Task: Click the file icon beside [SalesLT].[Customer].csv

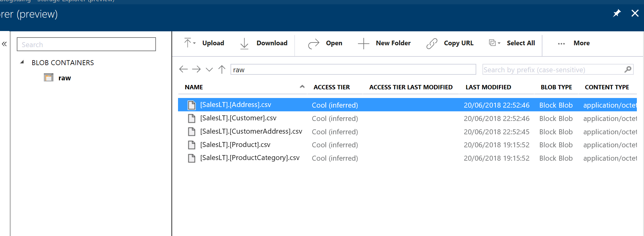Action: point(192,118)
